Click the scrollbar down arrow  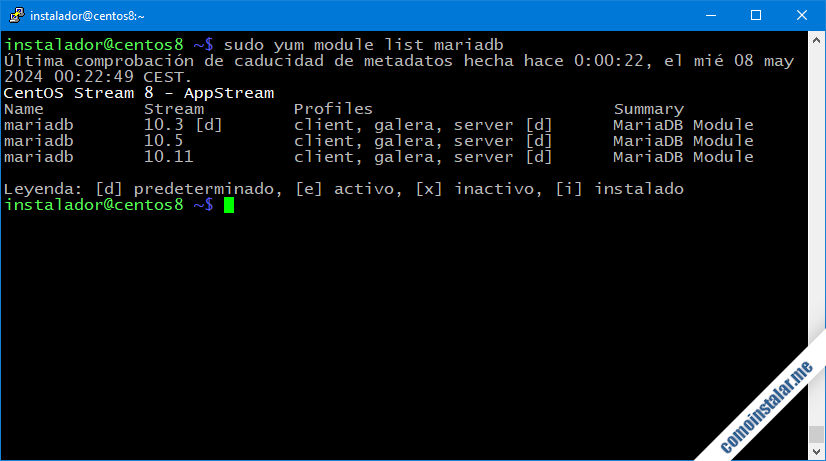(816, 451)
